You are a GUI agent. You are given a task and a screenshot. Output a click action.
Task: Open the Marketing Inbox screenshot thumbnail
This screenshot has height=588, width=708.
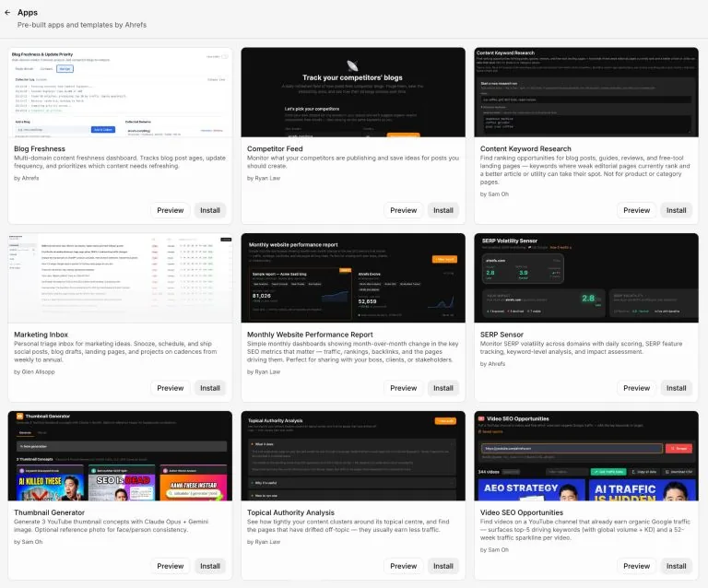[120, 278]
